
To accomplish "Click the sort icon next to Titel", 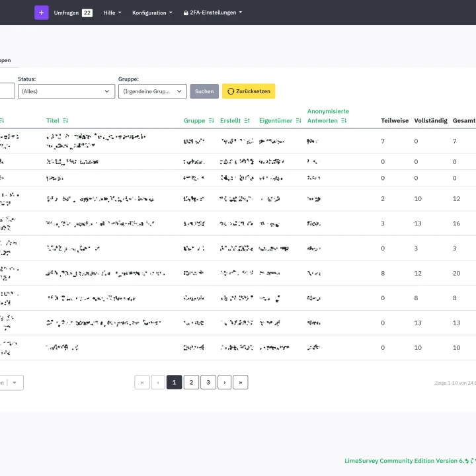I will click(x=65, y=121).
